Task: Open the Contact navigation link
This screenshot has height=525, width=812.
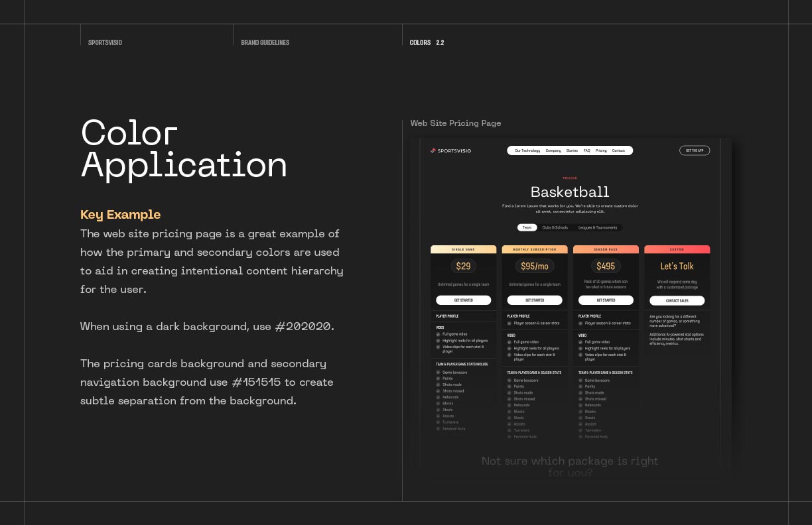Action: coord(618,150)
